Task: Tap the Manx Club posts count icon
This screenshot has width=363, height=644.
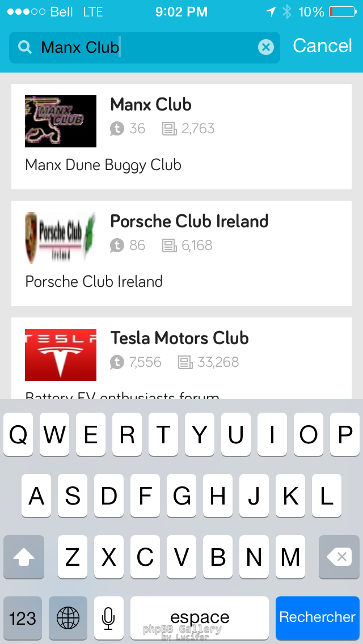Action: tap(169, 129)
